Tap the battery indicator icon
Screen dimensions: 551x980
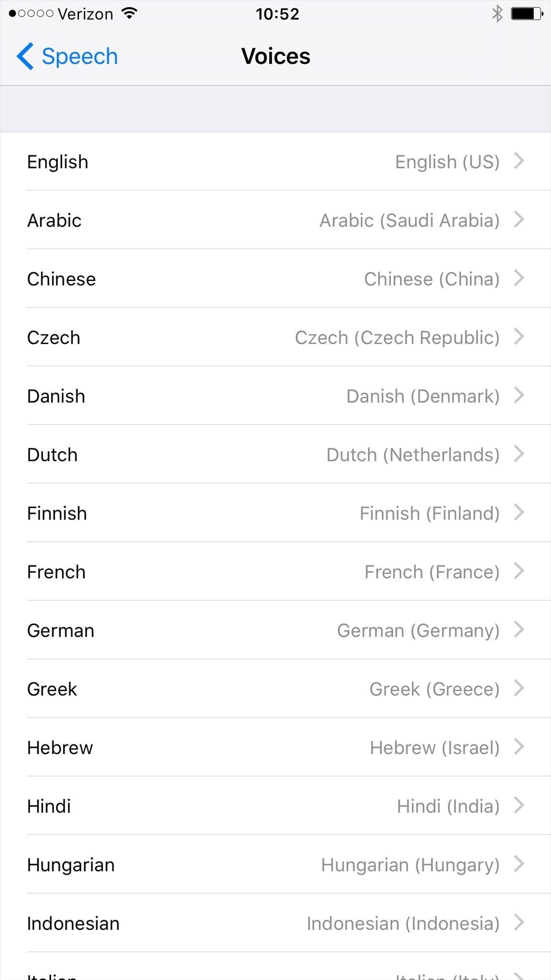tap(527, 13)
